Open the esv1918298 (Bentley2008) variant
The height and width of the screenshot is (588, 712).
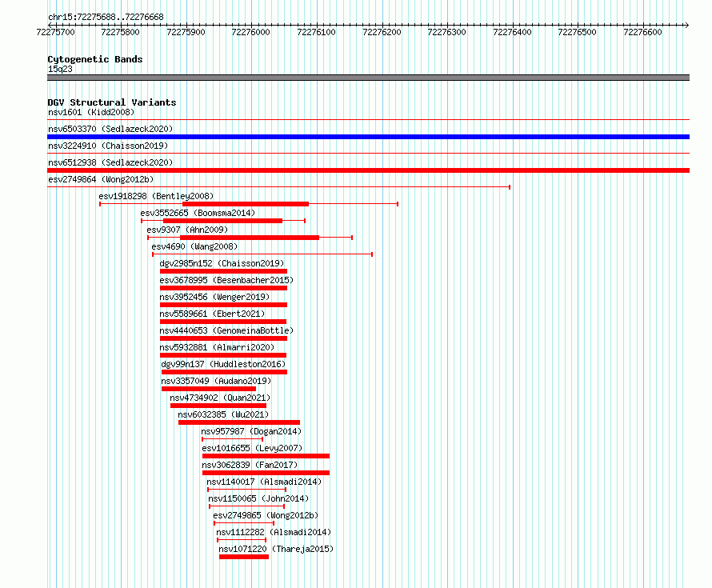[x=156, y=196]
